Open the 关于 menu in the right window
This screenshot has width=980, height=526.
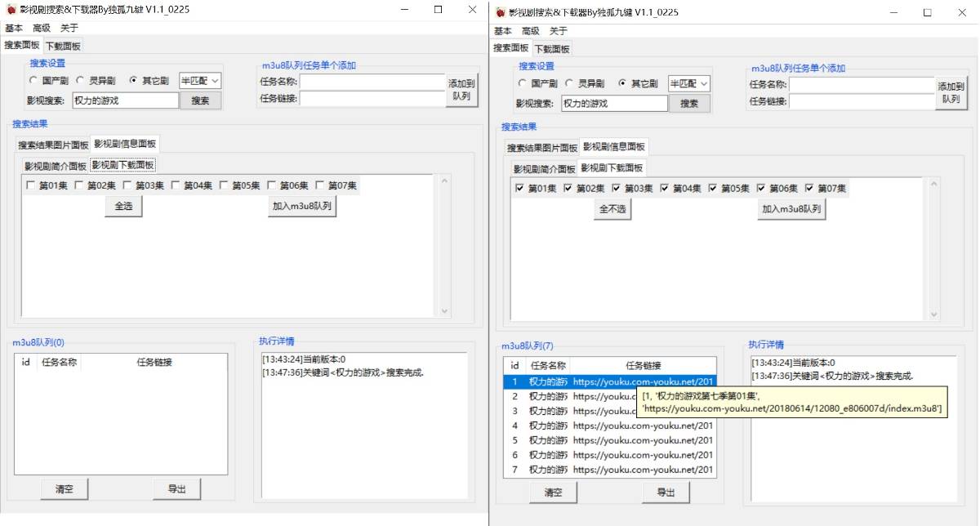click(x=559, y=31)
